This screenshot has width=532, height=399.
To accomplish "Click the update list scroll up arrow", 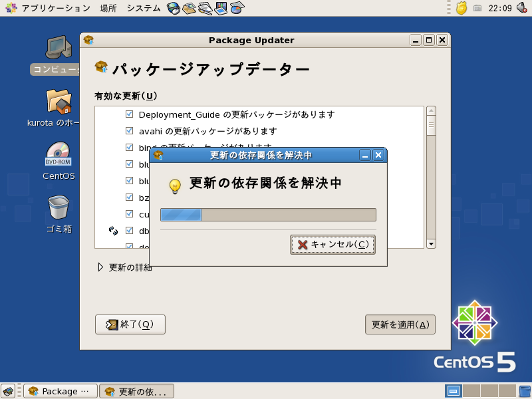I will click(x=431, y=110).
